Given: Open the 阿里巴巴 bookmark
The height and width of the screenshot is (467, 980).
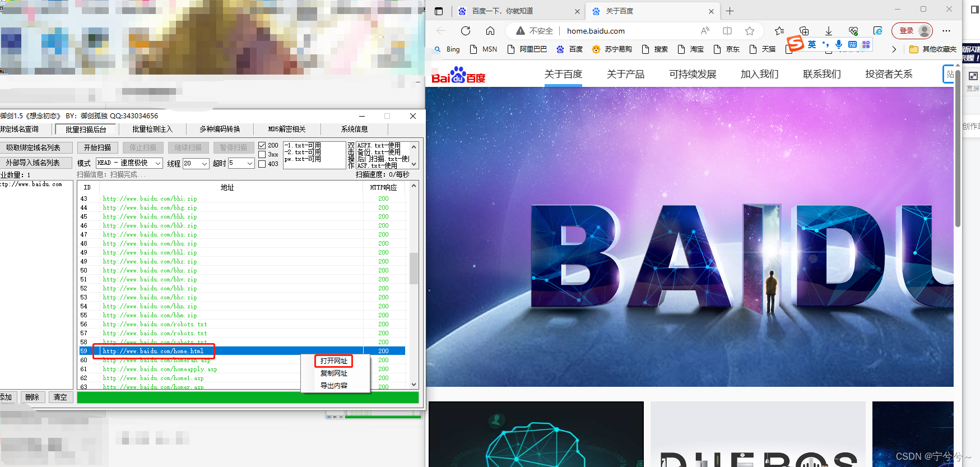Looking at the screenshot, I should [527, 49].
